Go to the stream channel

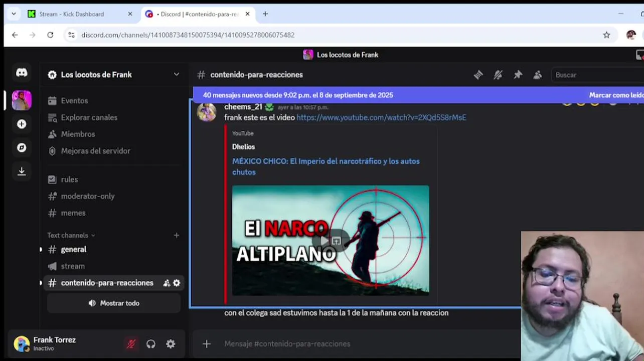pyautogui.click(x=73, y=266)
